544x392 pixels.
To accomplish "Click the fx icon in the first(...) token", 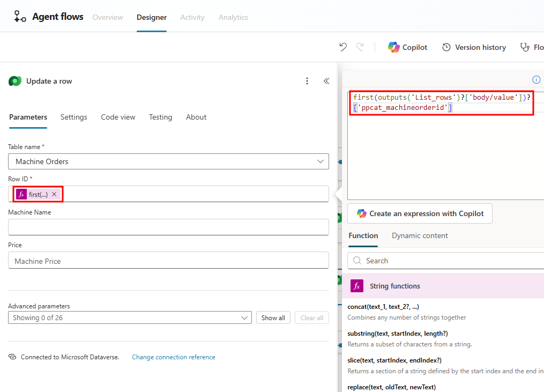I will [x=21, y=194].
